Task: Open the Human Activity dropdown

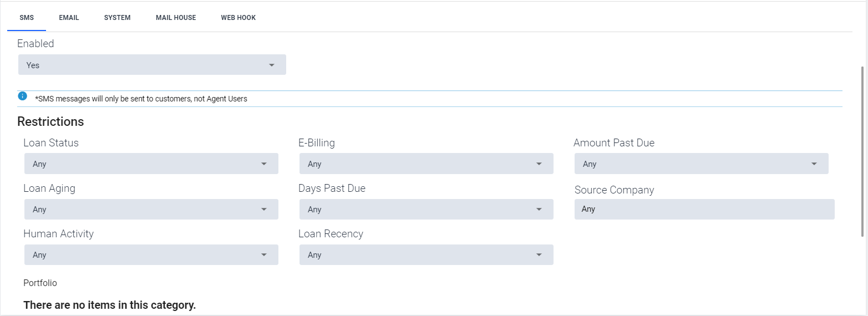Action: pyautogui.click(x=151, y=255)
